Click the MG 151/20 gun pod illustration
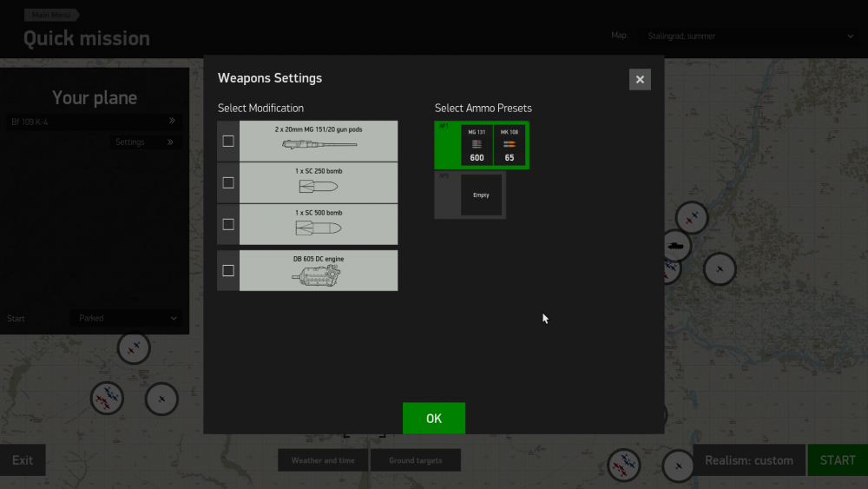Image resolution: width=868 pixels, height=489 pixels. 319,144
